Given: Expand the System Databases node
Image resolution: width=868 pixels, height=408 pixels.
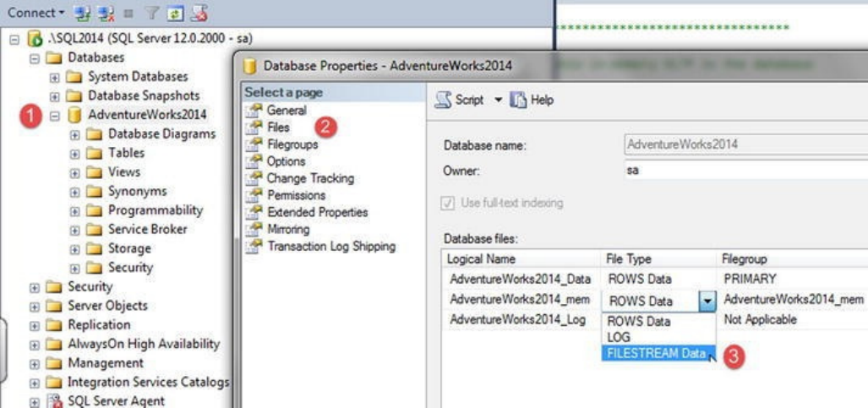Looking at the screenshot, I should click(55, 77).
